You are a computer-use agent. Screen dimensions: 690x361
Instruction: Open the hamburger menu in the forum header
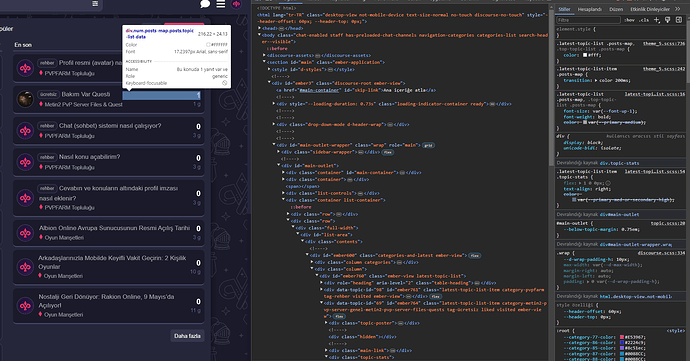[x=220, y=4]
